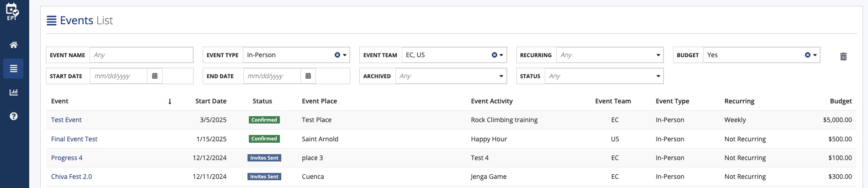Click the $5,000.00 budget value

(837, 120)
